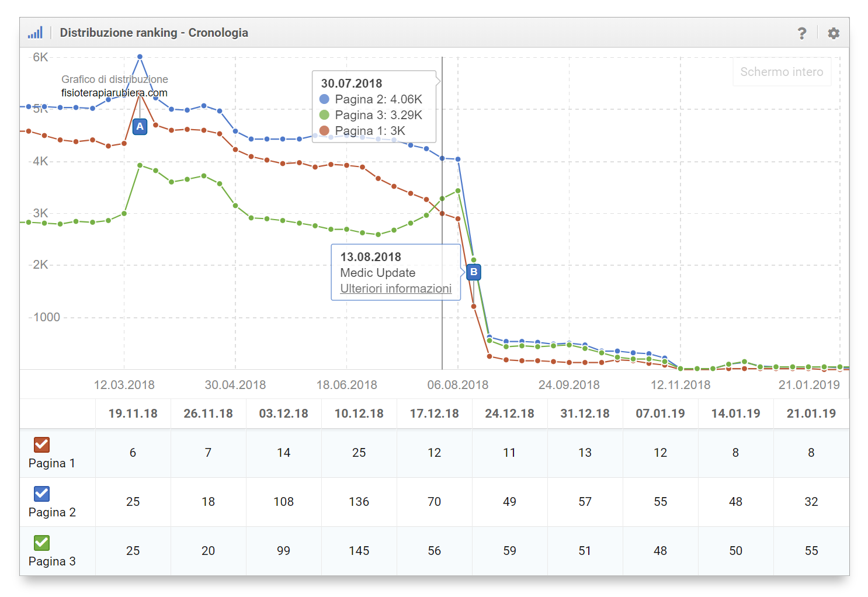Uncheck the Pagina 1 checkbox

point(41,445)
